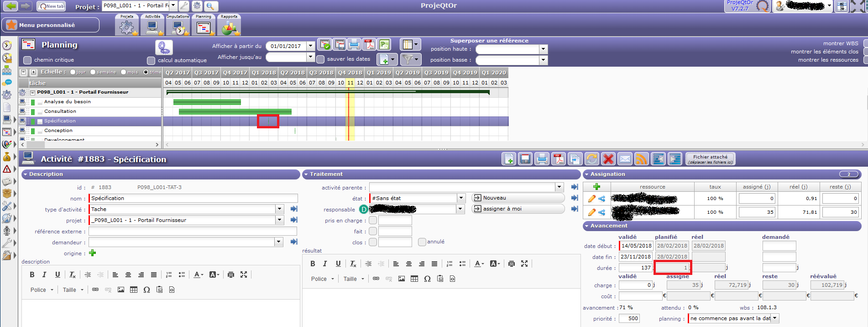Check the calcul automatique checkbox
Viewport: 868px width, 327px height.
coord(151,61)
